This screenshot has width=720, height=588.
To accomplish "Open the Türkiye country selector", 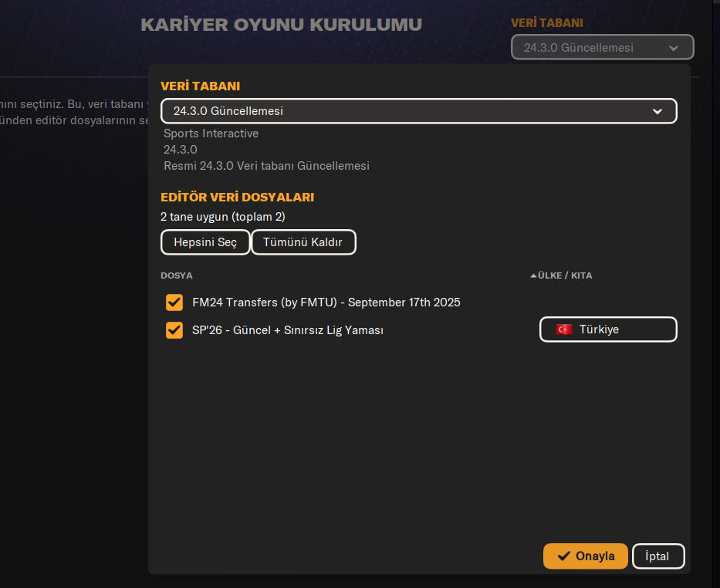I will (x=607, y=329).
